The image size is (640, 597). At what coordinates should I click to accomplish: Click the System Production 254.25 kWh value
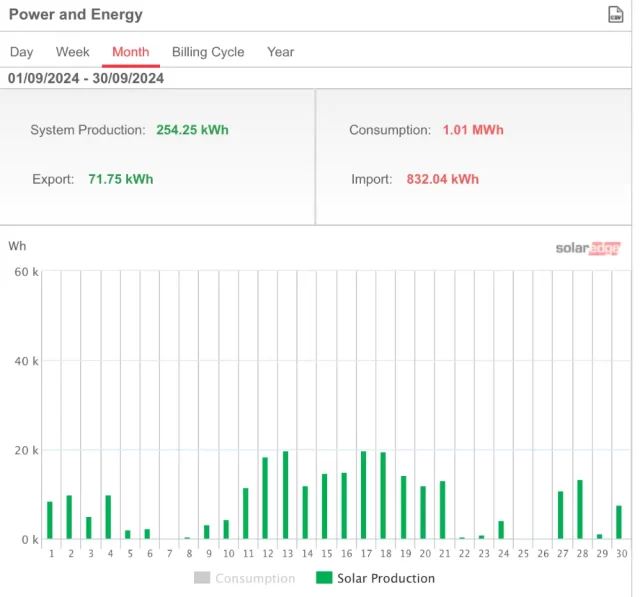pyautogui.click(x=192, y=130)
